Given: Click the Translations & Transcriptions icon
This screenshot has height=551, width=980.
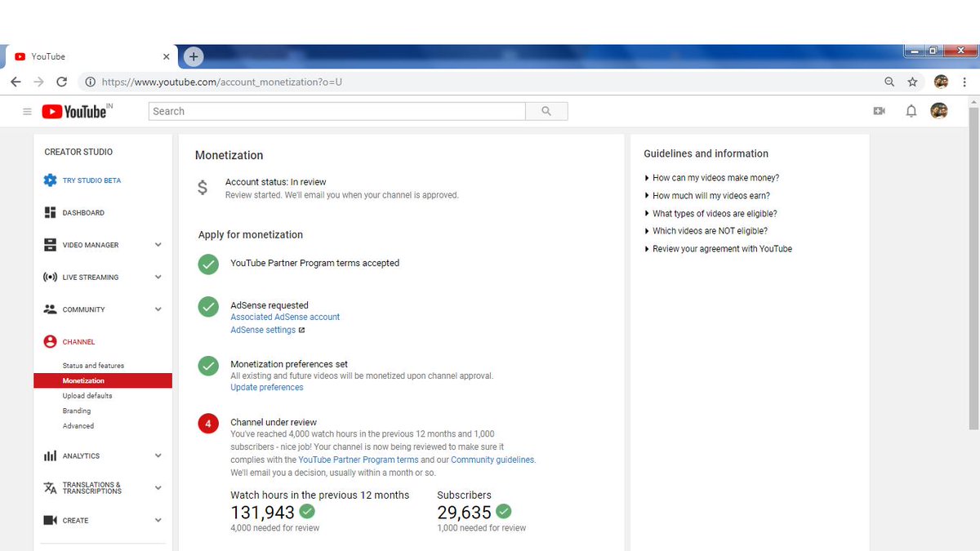Looking at the screenshot, I should click(50, 488).
